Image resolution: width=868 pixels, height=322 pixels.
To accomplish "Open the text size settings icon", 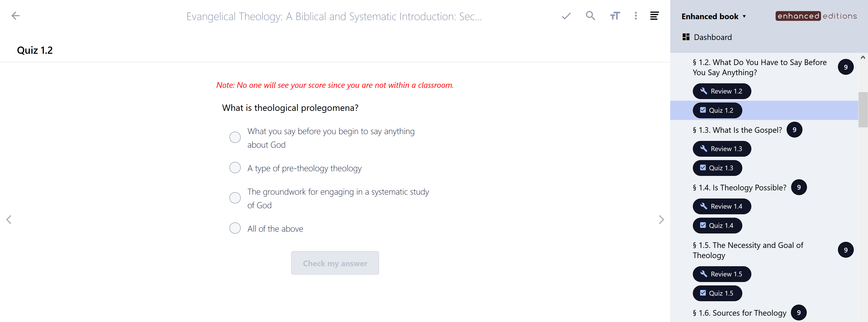I will click(615, 16).
